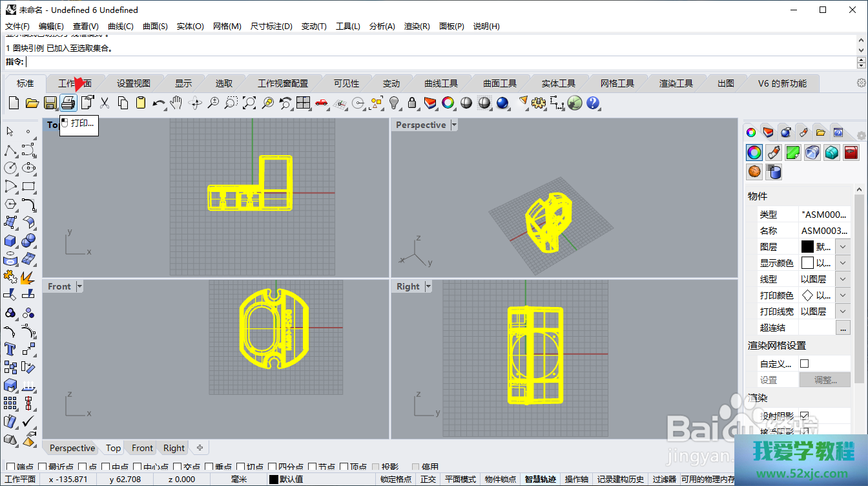Viewport: 868px width, 486px height.
Task: Open the 曲线(C) menu
Action: pos(120,26)
